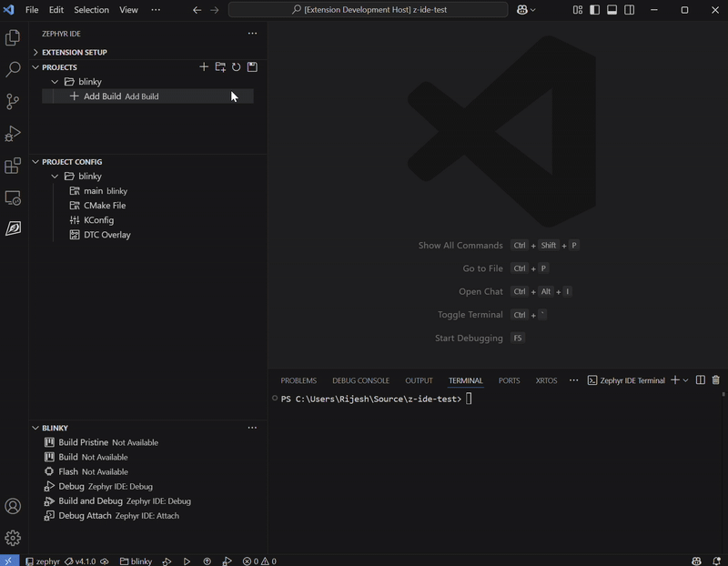Viewport: 728px width, 566px height.
Task: Switch to the PORTS tab
Action: tap(510, 380)
